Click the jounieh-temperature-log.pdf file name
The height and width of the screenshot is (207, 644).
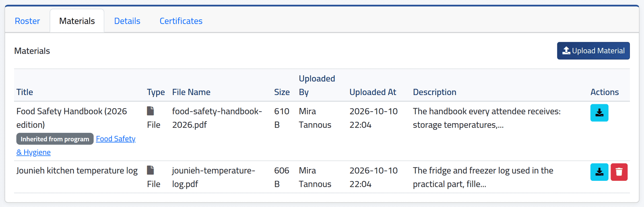[214, 177]
